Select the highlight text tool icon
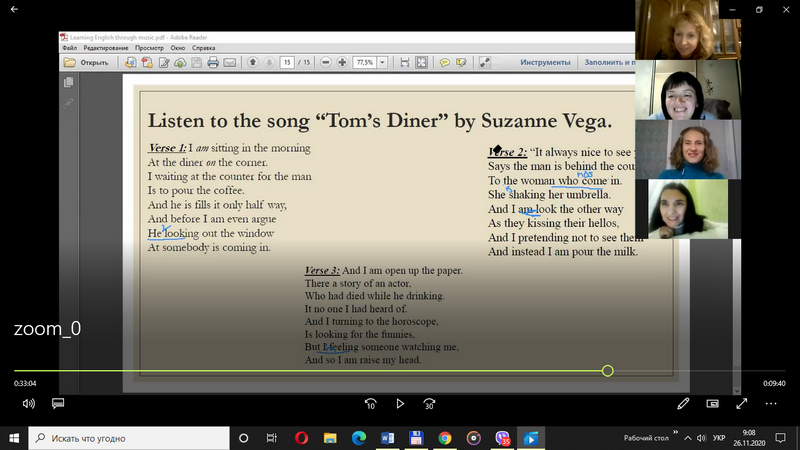The height and width of the screenshot is (450, 800). pos(461,62)
